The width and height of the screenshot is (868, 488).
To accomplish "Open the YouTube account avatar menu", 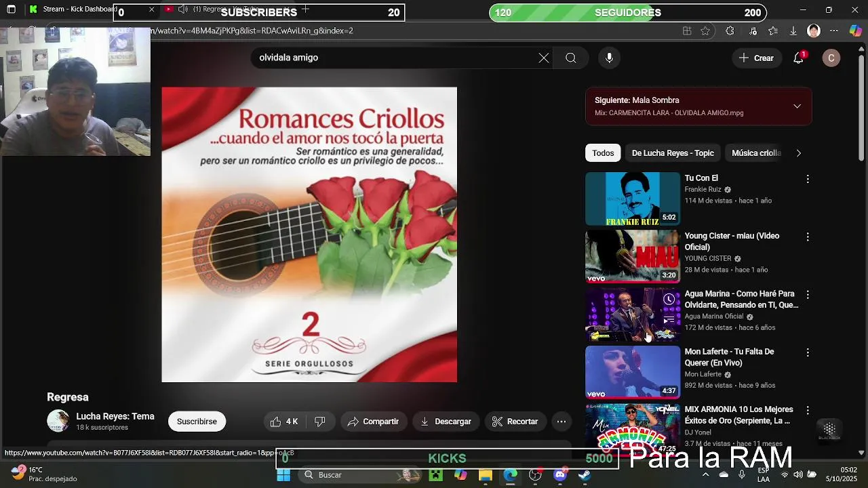I will point(831,58).
